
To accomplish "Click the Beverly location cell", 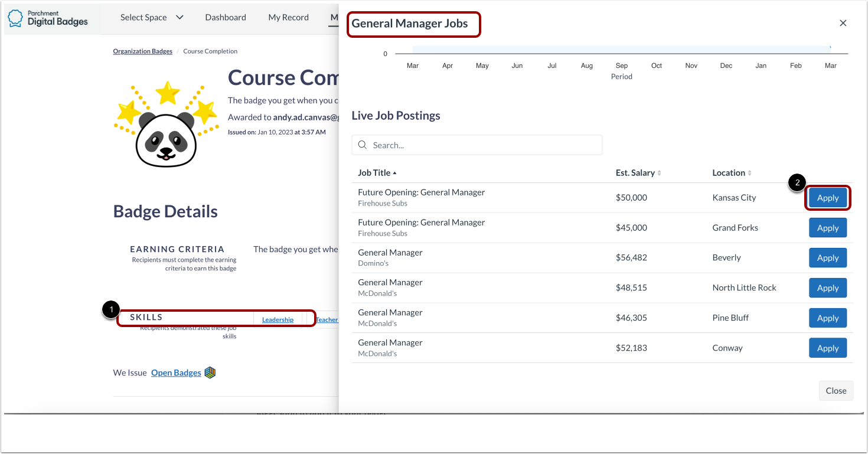I will tap(726, 258).
